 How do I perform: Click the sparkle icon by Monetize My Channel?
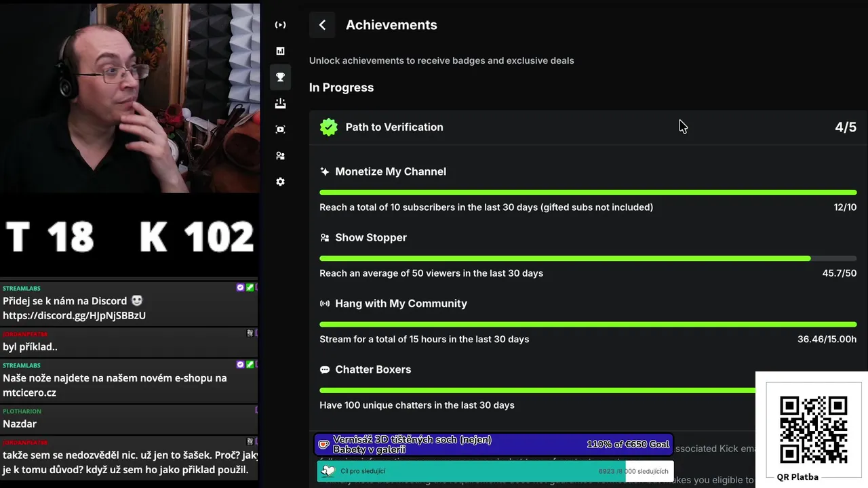[x=324, y=171]
